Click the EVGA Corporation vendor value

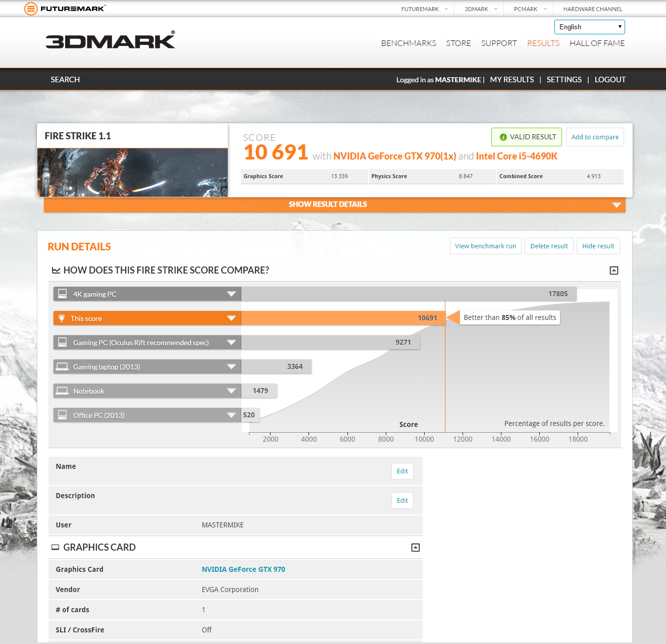coord(230,589)
